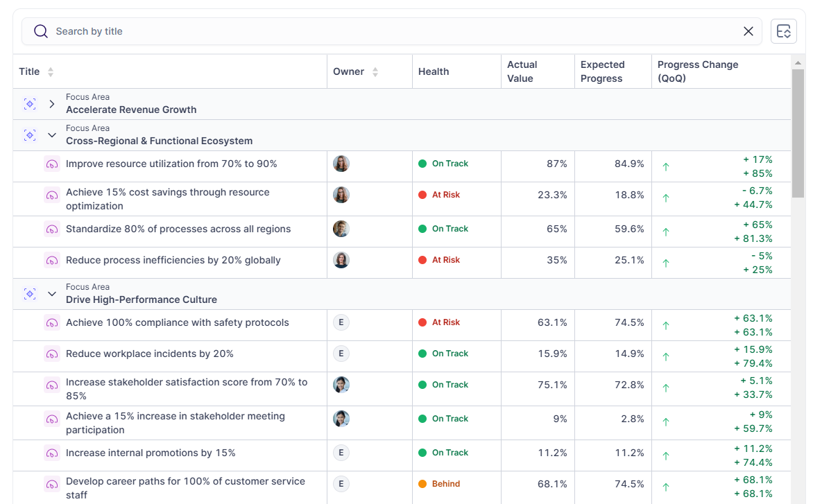
Task: Click the vertical scrollbar thumb
Action: tap(798, 132)
